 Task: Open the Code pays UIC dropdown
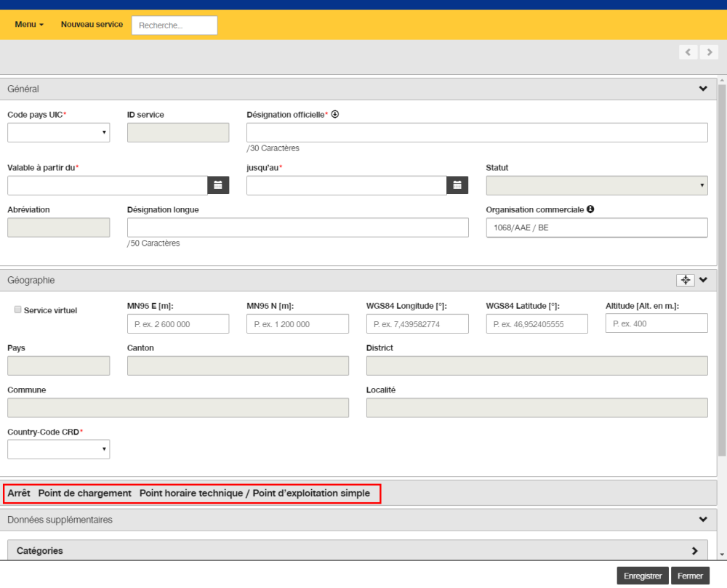(58, 132)
